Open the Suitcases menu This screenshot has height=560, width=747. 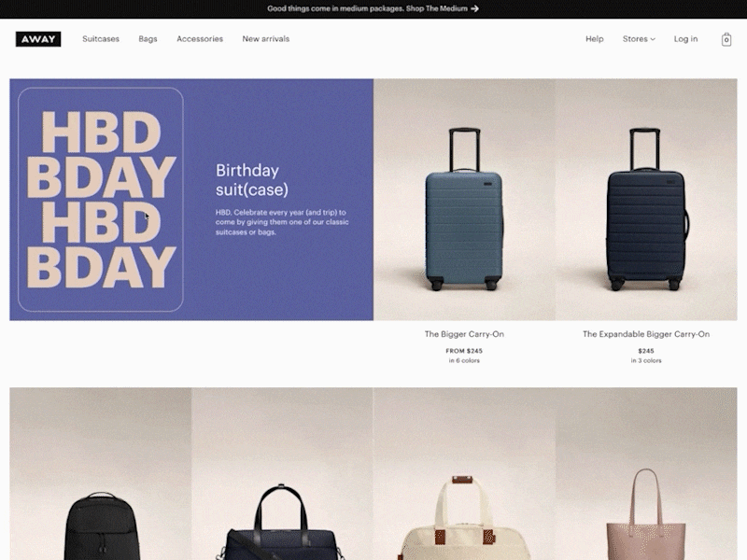101,39
